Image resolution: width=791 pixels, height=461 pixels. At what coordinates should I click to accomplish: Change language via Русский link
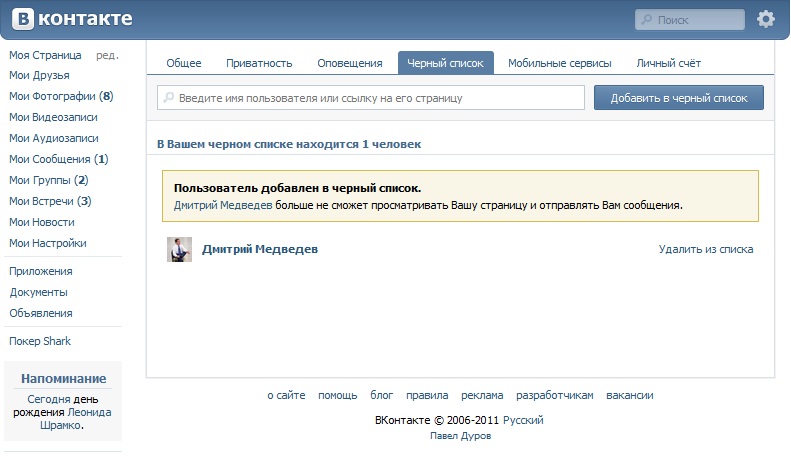[523, 420]
